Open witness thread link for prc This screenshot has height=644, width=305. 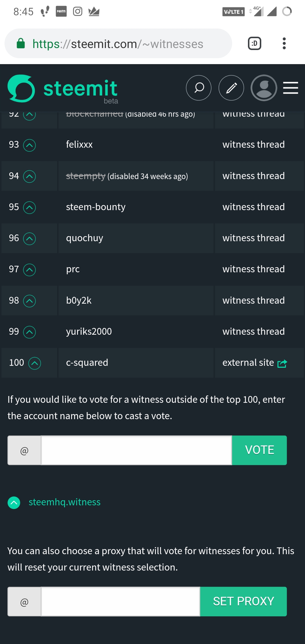(253, 269)
